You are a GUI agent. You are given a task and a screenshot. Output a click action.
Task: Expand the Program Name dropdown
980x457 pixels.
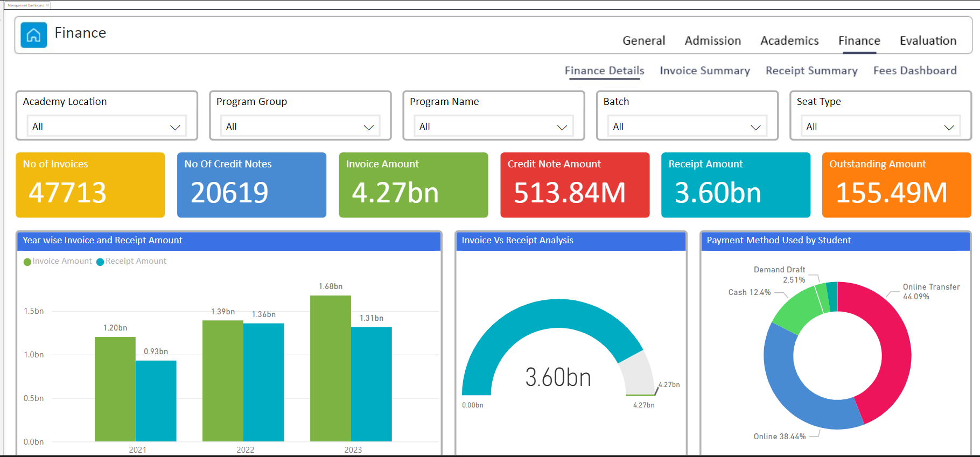click(493, 126)
